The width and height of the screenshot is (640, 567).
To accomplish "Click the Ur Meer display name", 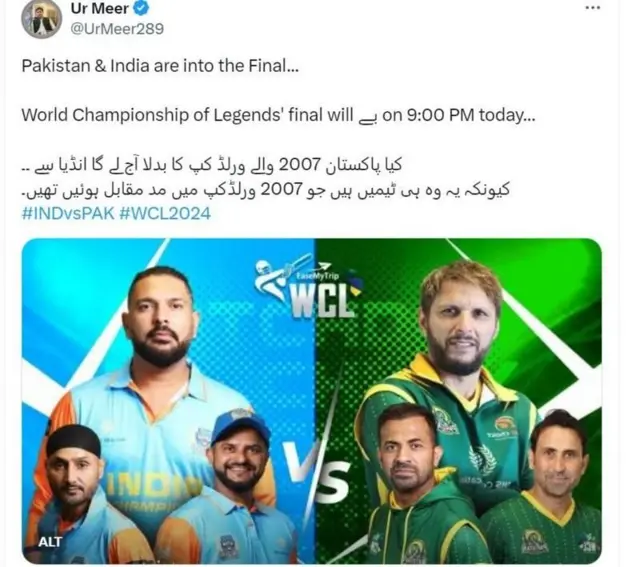I will 100,8.
